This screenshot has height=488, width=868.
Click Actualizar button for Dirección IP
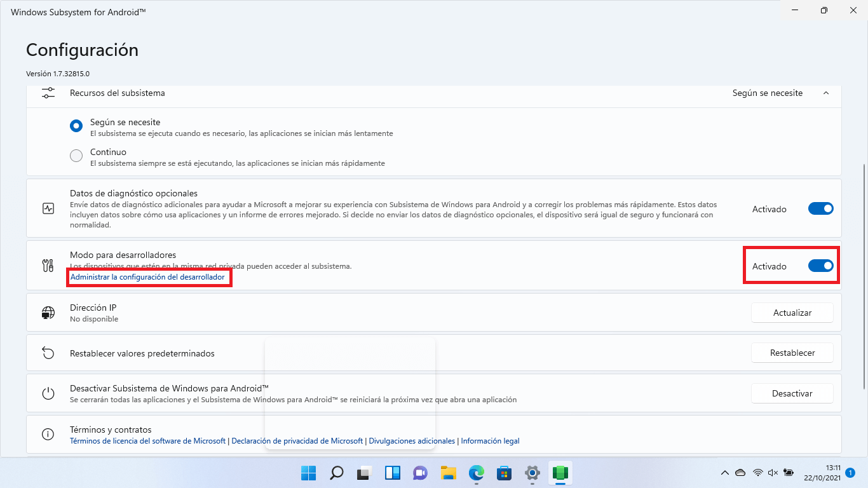(792, 313)
